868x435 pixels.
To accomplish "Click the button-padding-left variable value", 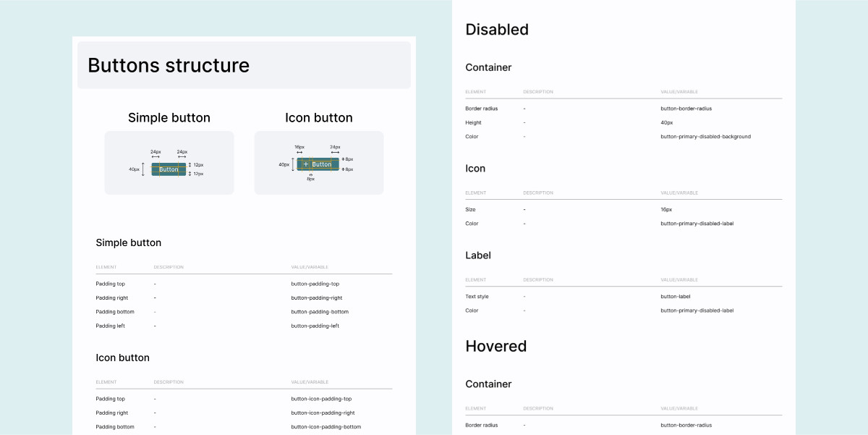I will 315,326.
